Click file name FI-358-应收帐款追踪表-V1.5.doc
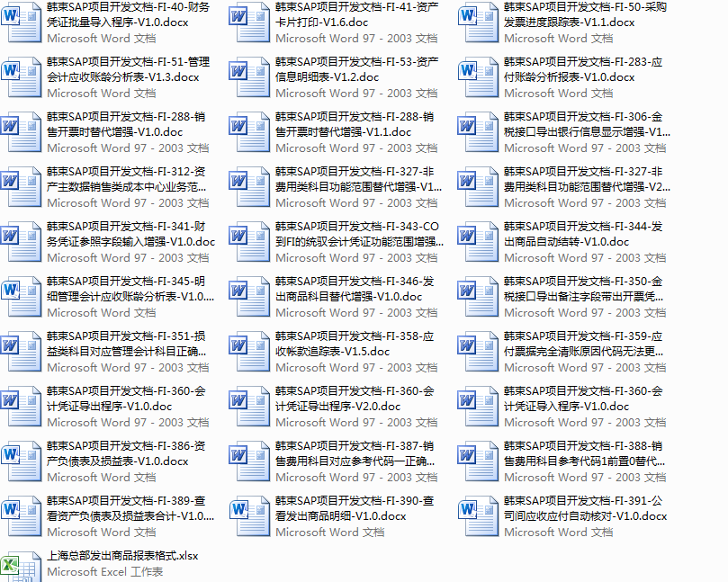728x582 pixels. point(355,343)
